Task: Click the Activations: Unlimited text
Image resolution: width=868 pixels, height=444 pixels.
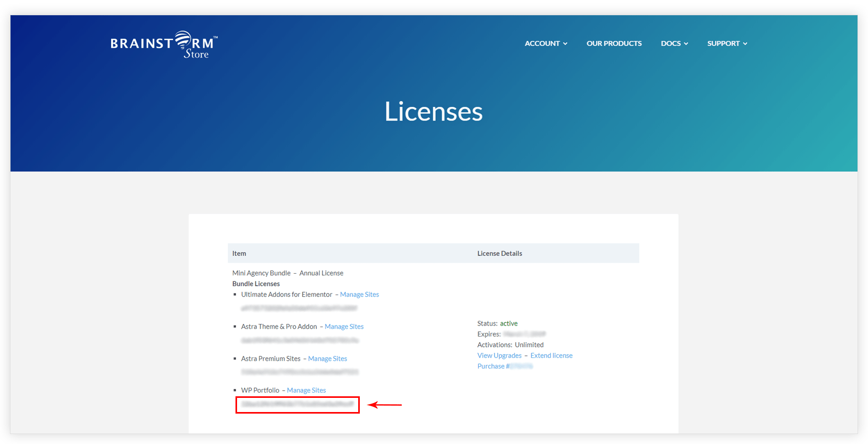Action: click(x=510, y=345)
